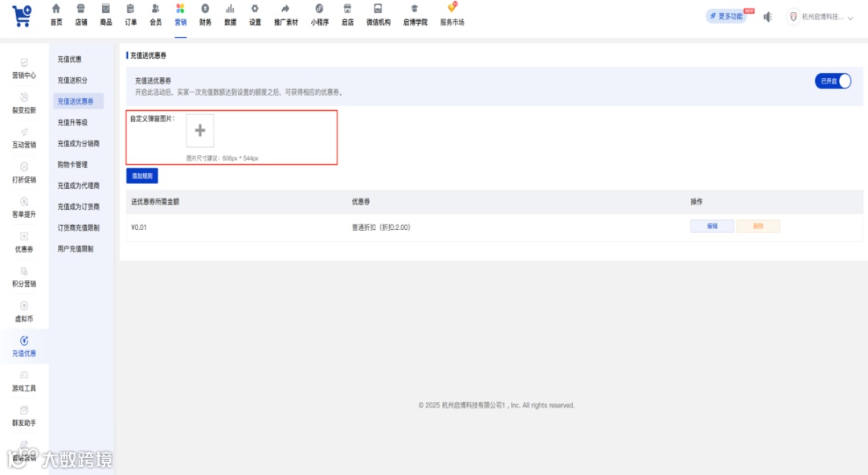Open the 充值送积分 submenu item
The height and width of the screenshot is (475, 868).
tap(72, 80)
